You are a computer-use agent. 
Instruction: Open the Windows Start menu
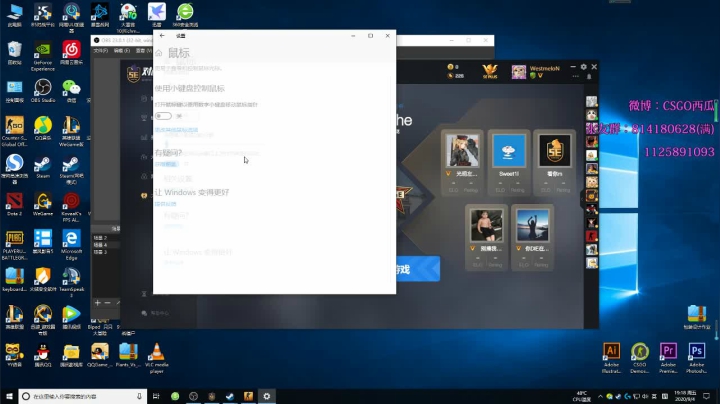coord(9,396)
